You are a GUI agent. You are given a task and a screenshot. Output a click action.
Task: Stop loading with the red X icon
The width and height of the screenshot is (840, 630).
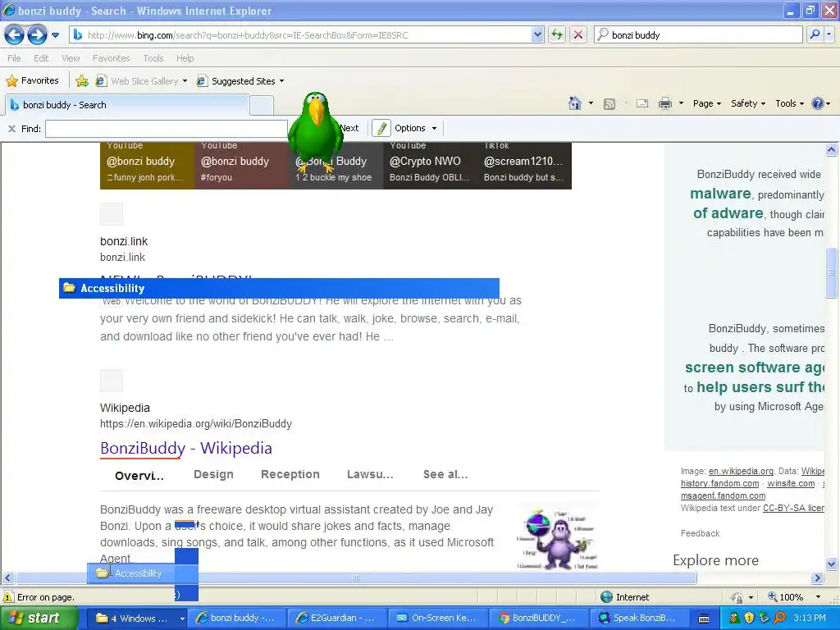pos(578,34)
